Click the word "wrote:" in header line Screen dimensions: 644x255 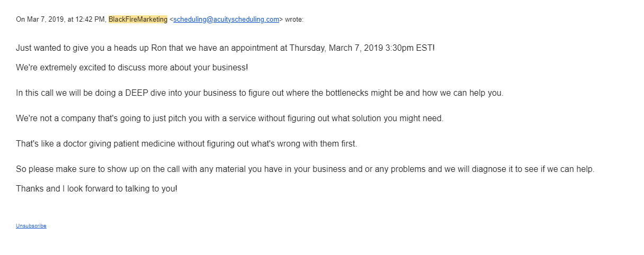tap(294, 20)
